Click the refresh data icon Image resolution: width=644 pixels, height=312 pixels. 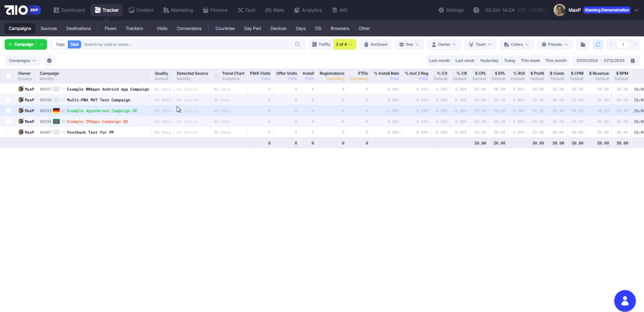point(598,44)
